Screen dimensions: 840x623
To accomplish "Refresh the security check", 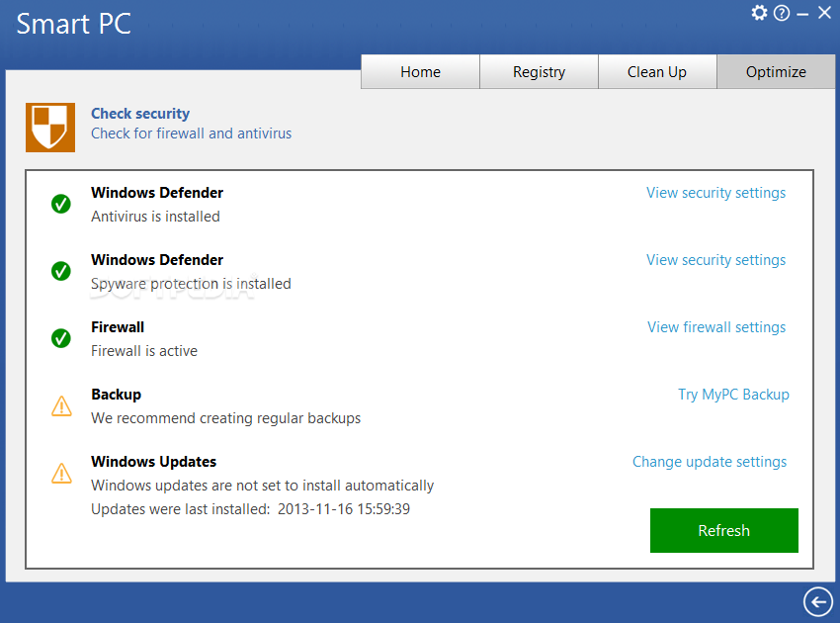I will point(723,530).
